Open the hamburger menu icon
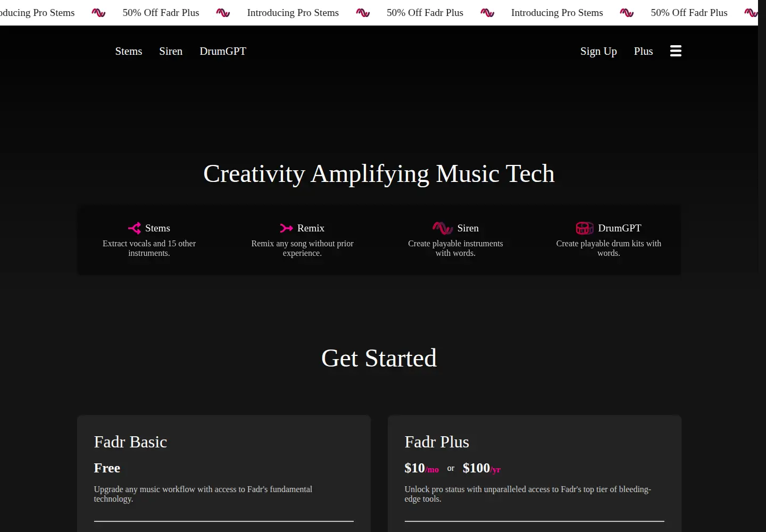Viewport: 766px width, 532px height. pos(676,51)
